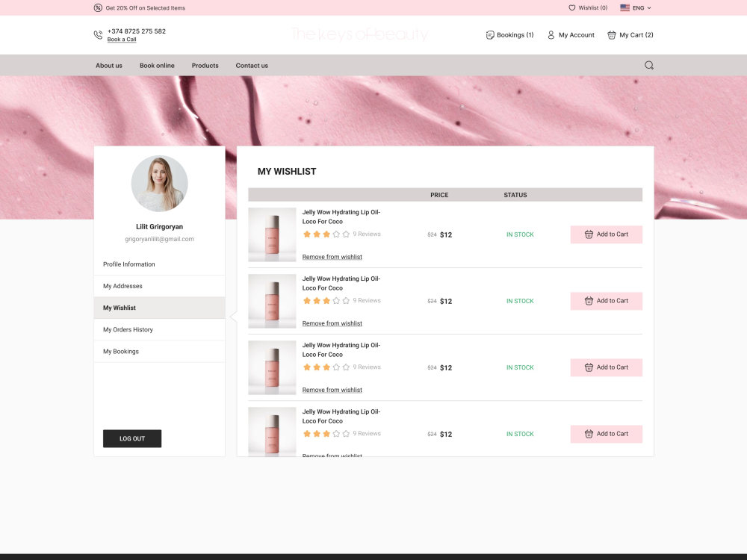The image size is (747, 560).
Task: Click the LOG OUT button
Action: (132, 438)
